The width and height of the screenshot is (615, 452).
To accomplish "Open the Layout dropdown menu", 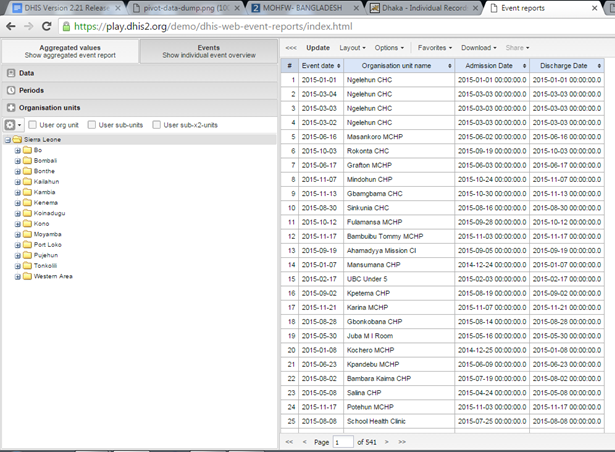I will (x=352, y=47).
